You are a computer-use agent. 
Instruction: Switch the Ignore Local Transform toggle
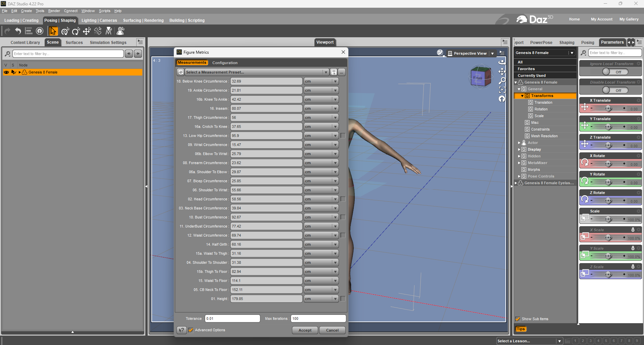tap(615, 72)
